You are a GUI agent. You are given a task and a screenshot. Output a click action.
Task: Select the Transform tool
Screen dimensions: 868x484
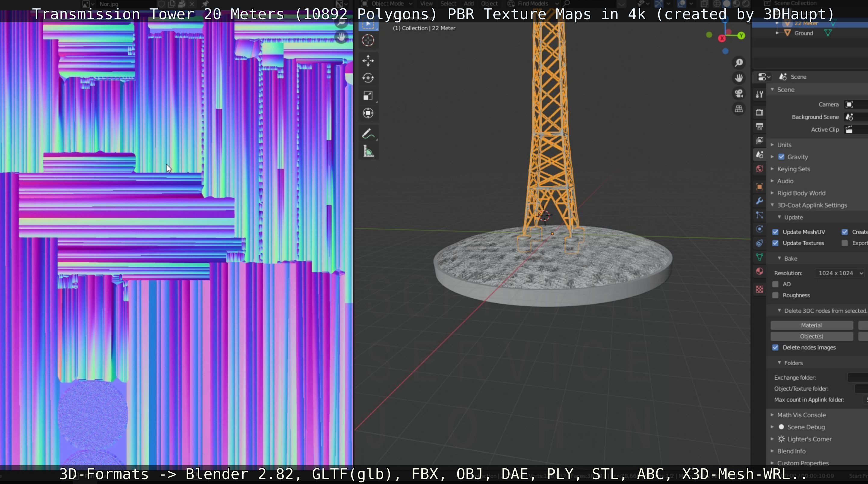coord(368,113)
